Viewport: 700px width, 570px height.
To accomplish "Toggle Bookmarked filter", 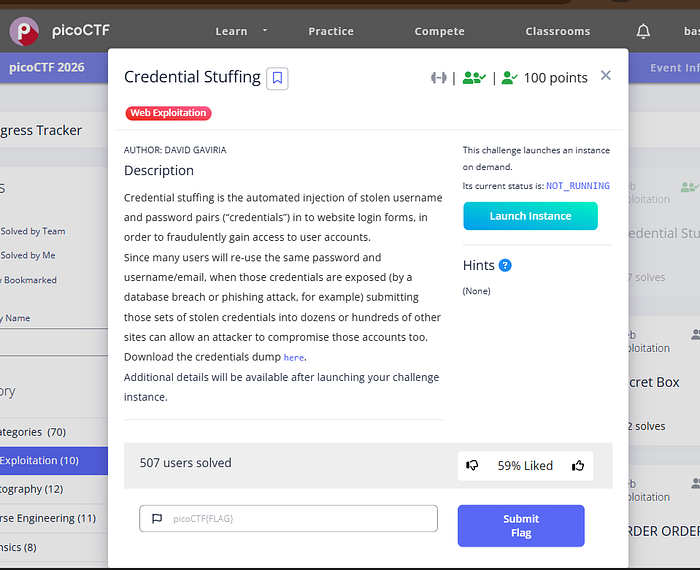I will [x=29, y=280].
